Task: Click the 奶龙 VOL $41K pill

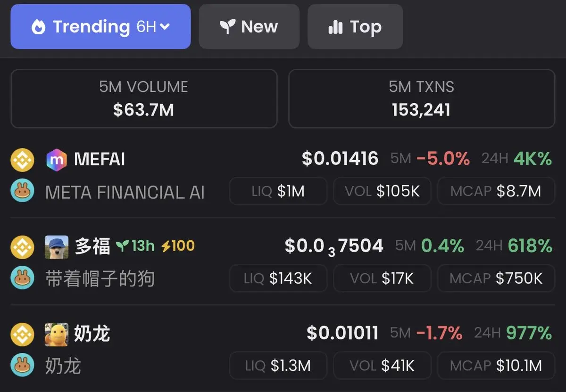Action: (x=382, y=366)
